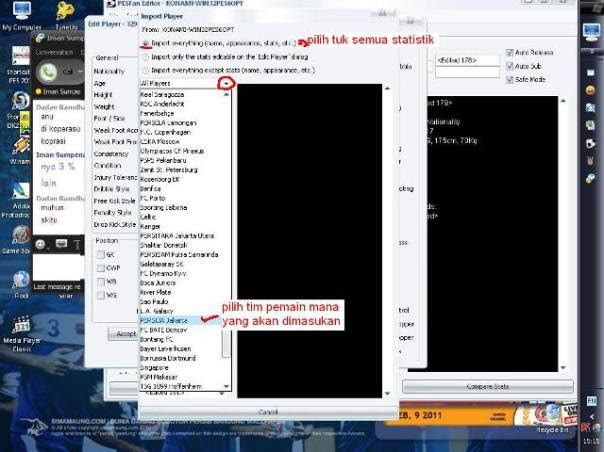
Task: Open My Computer desktop icon
Action: pos(22,15)
